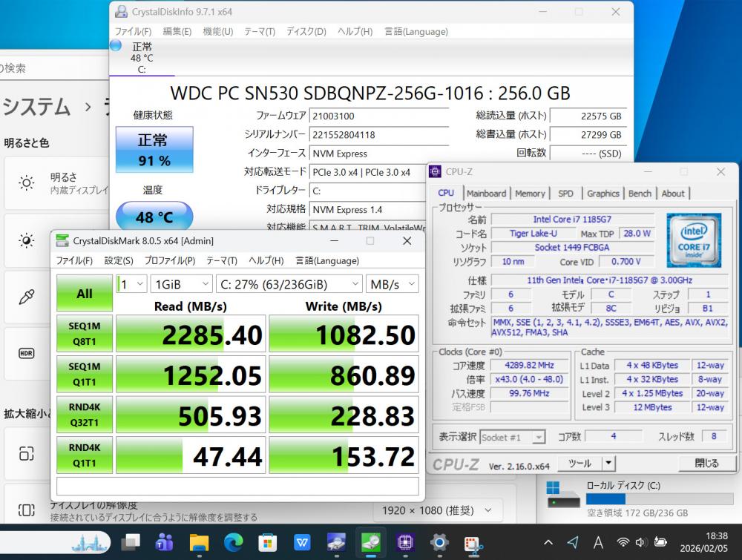Screen dimensions: 742x560
Task: Run all benchmarks with the All button
Action: tap(85, 293)
